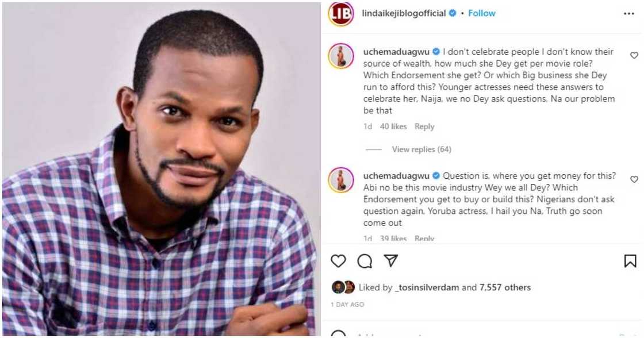This screenshot has width=644, height=338.
Task: Expand View replies (64) under first comment
Action: (421, 149)
